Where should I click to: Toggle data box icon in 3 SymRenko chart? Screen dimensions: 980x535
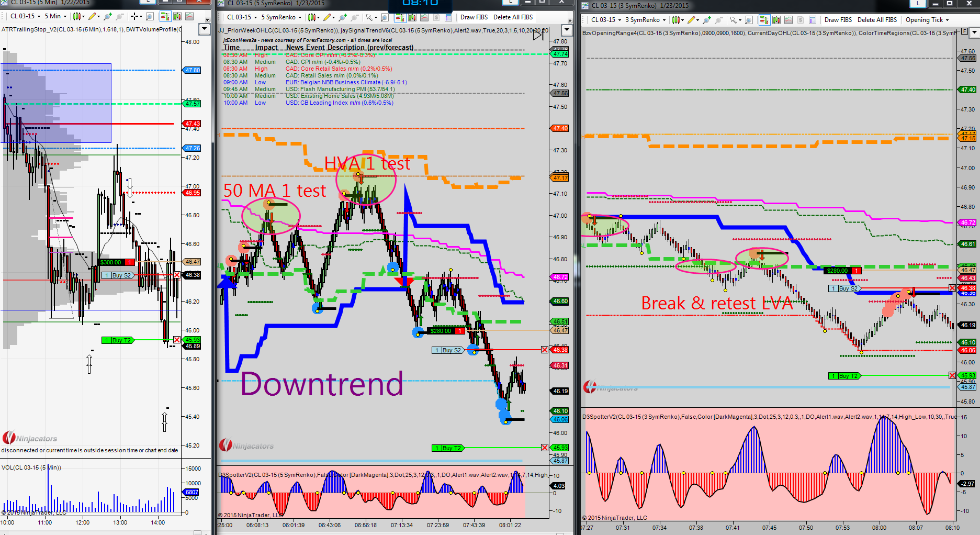(x=776, y=20)
